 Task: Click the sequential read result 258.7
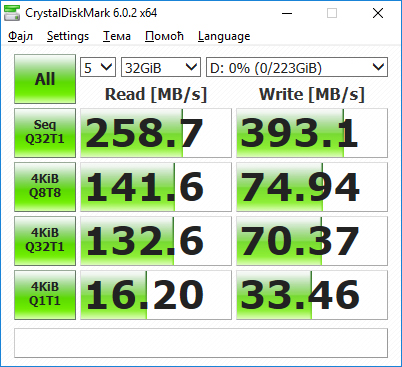pyautogui.click(x=156, y=133)
